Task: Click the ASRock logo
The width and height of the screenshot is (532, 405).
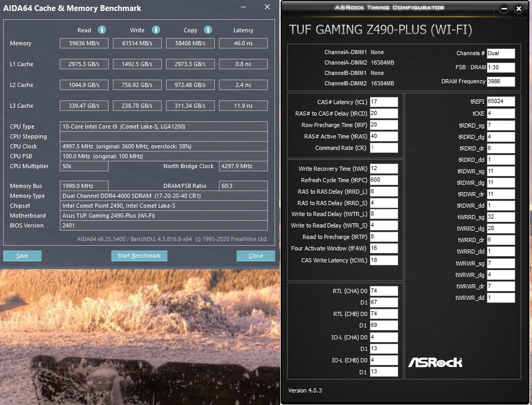Action: pyautogui.click(x=435, y=362)
